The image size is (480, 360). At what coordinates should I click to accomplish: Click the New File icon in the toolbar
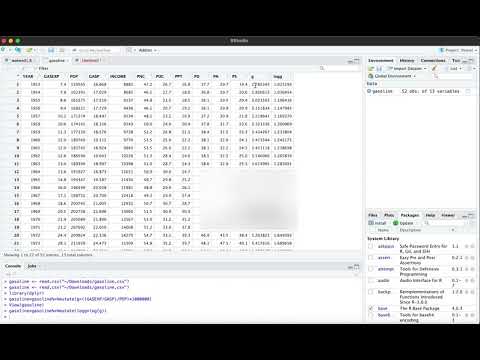3,50
